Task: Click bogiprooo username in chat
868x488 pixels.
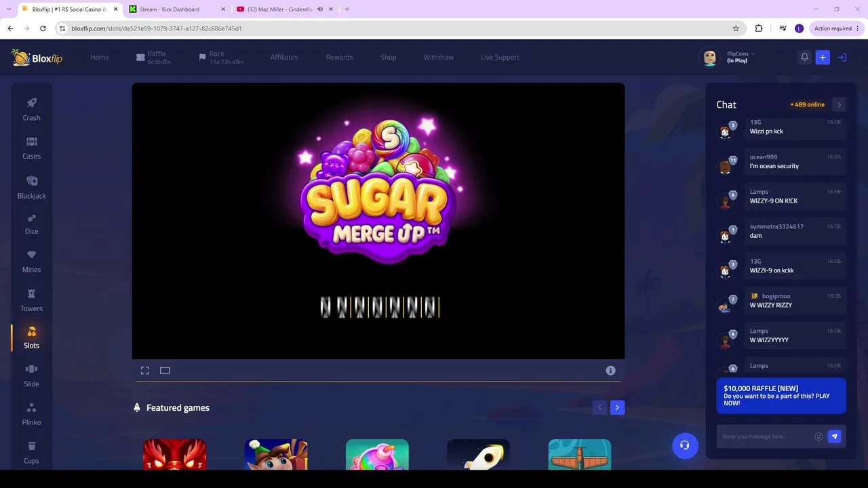Action: pyautogui.click(x=776, y=296)
